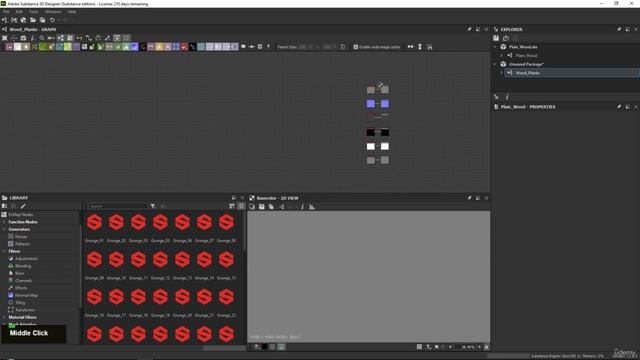The image size is (640, 360).
Task: Open the Tools menu
Action: pos(33,12)
